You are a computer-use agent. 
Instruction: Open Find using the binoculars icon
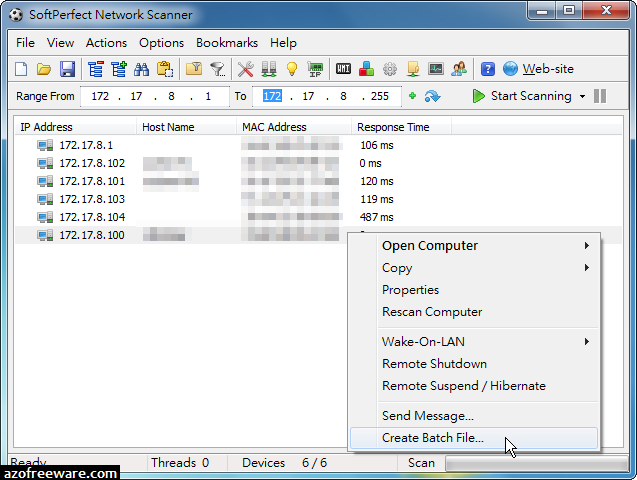141,69
